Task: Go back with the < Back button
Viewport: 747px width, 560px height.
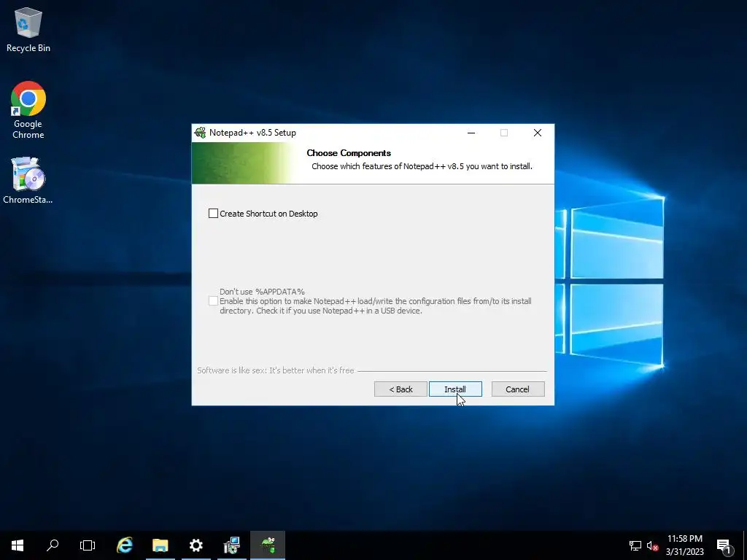Action: click(x=400, y=389)
